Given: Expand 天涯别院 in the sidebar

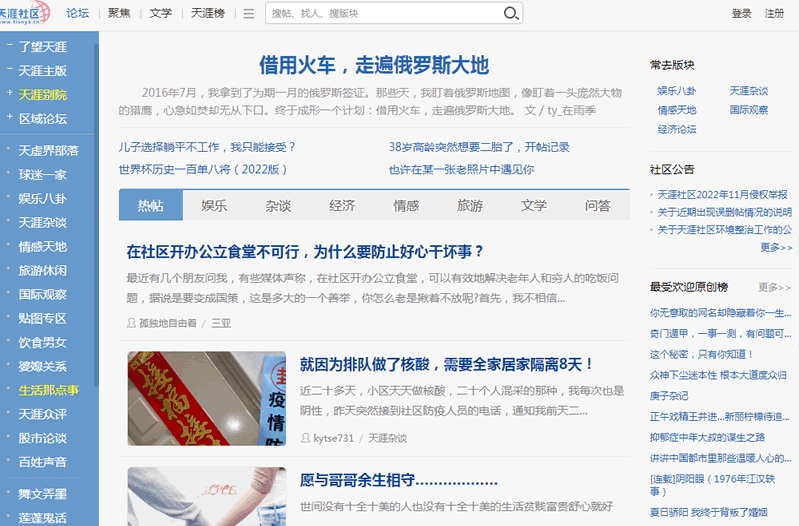Looking at the screenshot, I should point(43,94).
